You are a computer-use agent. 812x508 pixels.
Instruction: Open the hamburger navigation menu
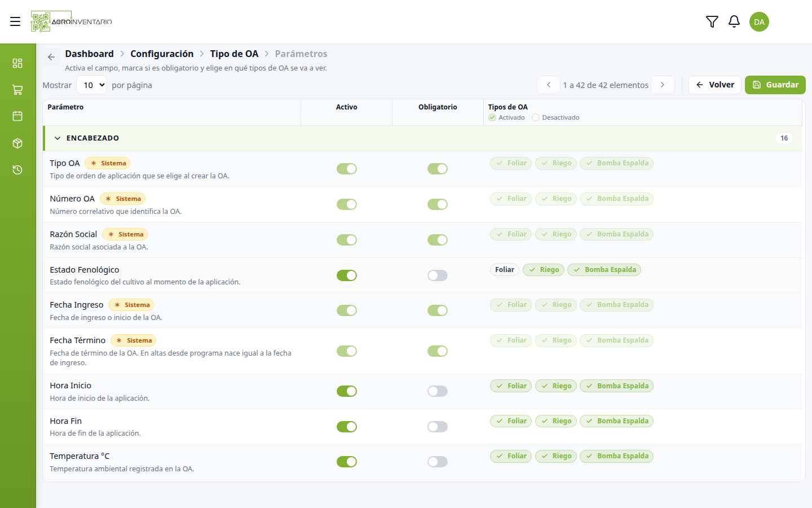pos(15,21)
